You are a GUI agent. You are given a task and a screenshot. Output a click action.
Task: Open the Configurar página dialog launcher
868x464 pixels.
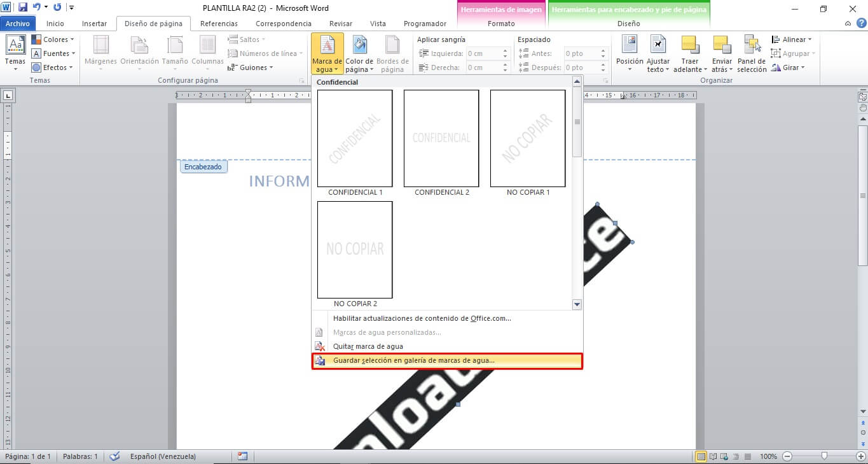pos(301,81)
